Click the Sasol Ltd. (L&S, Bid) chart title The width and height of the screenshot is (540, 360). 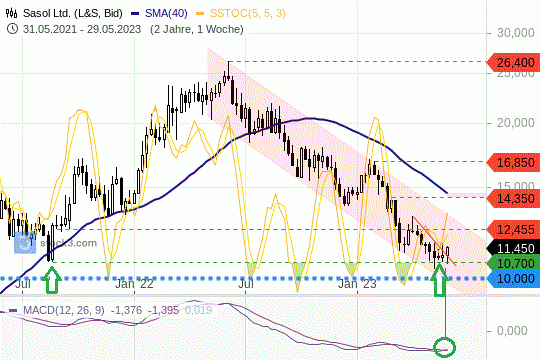pos(73,13)
